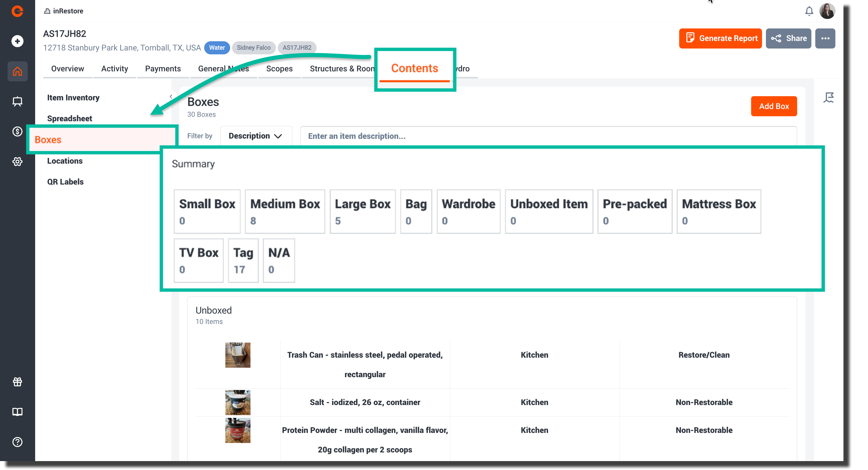Click the orange company logo icon
Viewport: 868px width, 470px height.
click(17, 11)
